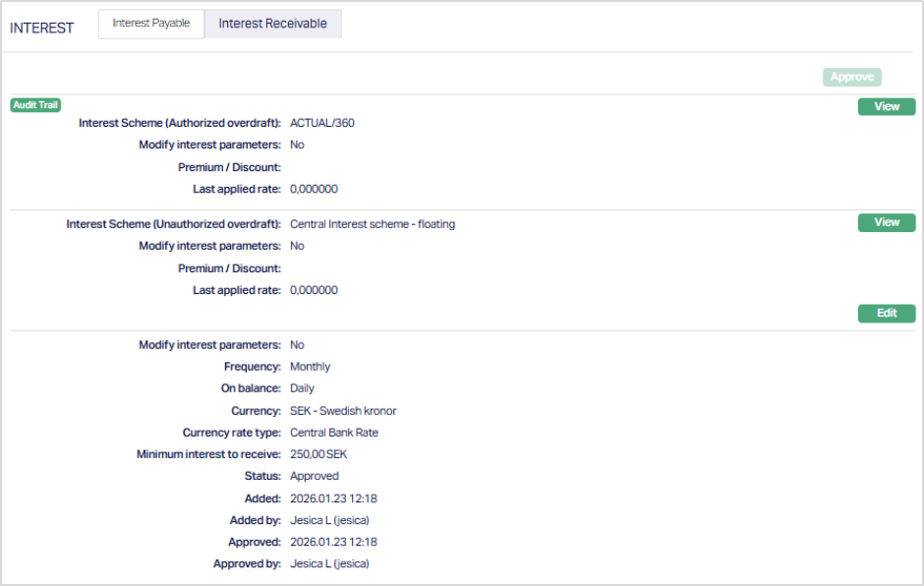View the Unauthorized overdraft interest scheme

click(886, 223)
